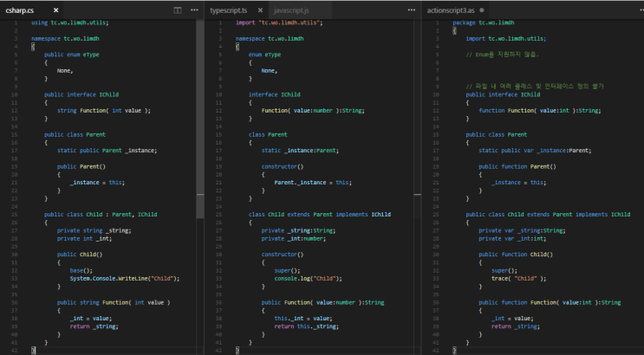The height and width of the screenshot is (355, 644).
Task: Click 'console.log("Child");' in typescript.ts
Action: [x=308, y=278]
